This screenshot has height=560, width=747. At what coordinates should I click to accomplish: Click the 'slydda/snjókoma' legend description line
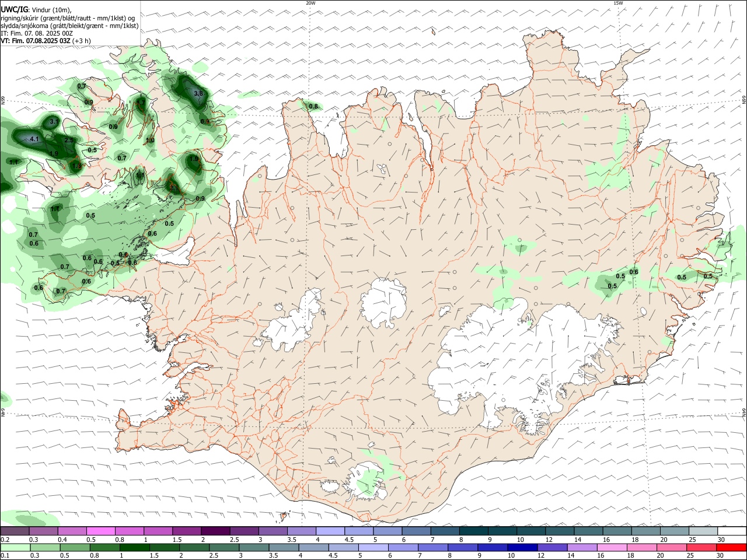coord(69,26)
